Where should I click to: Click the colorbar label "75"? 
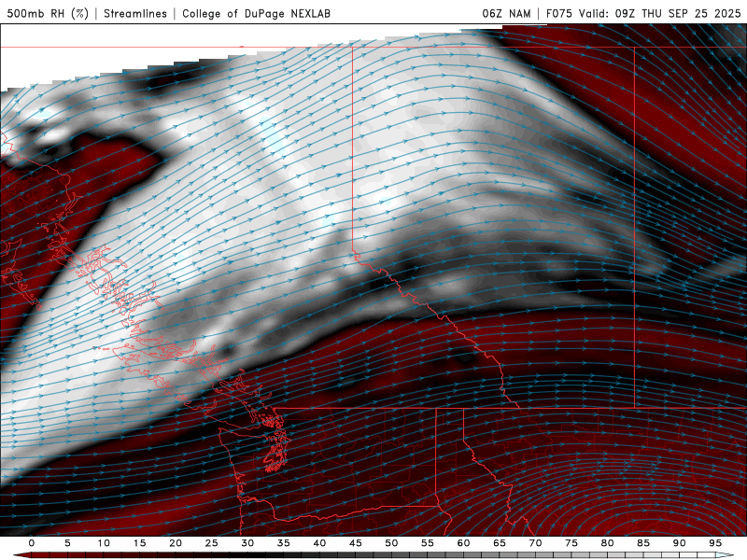[571, 543]
